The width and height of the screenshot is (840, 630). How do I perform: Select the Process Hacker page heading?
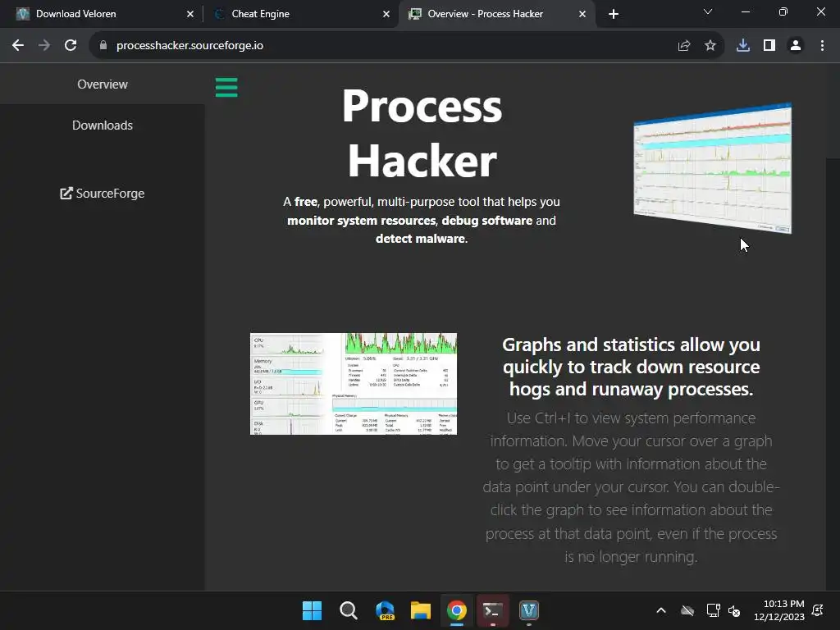[x=422, y=133]
